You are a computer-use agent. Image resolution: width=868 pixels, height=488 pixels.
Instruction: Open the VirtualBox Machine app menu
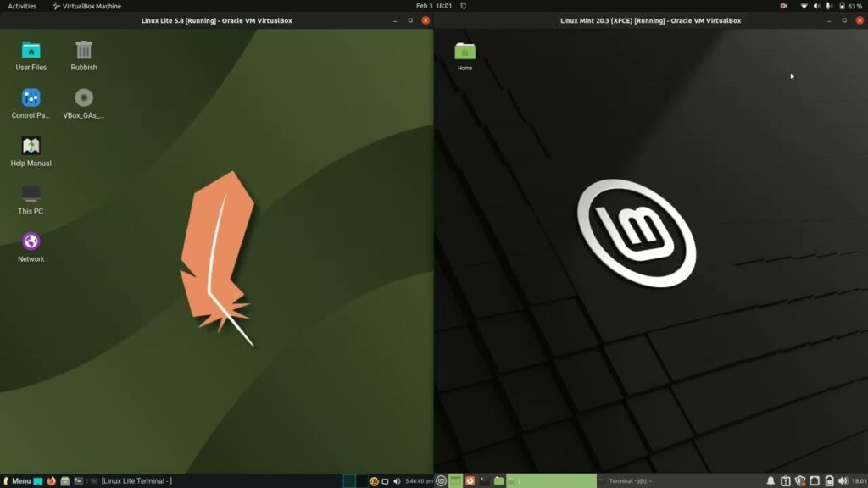pyautogui.click(x=87, y=6)
